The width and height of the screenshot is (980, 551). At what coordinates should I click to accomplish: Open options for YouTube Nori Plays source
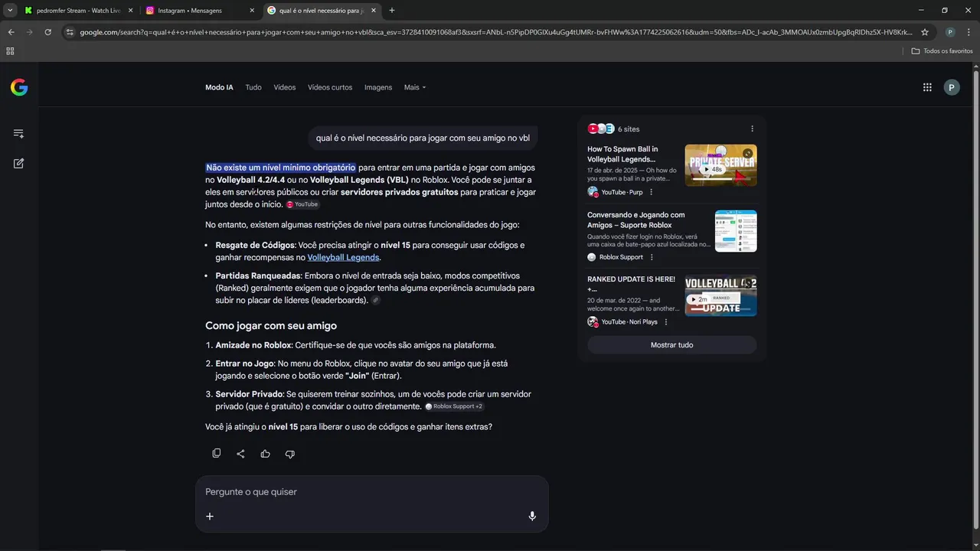(x=666, y=322)
